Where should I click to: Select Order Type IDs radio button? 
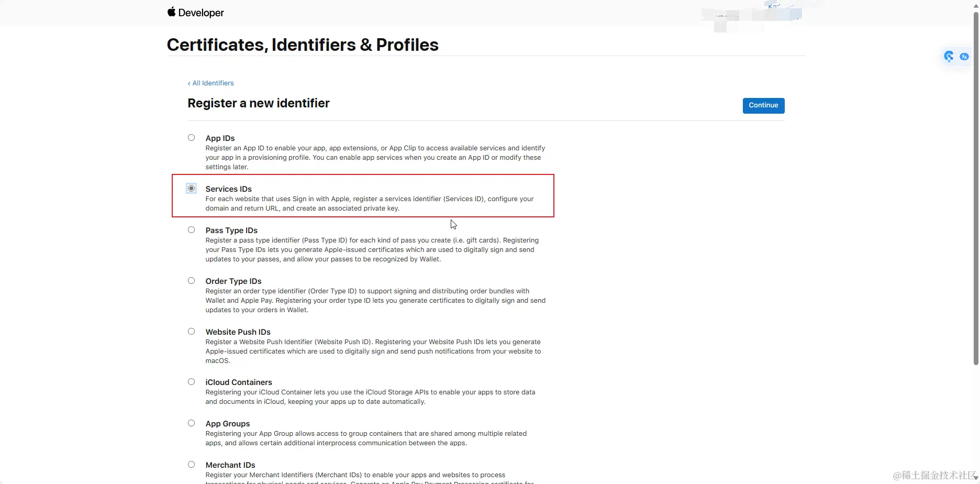[192, 281]
